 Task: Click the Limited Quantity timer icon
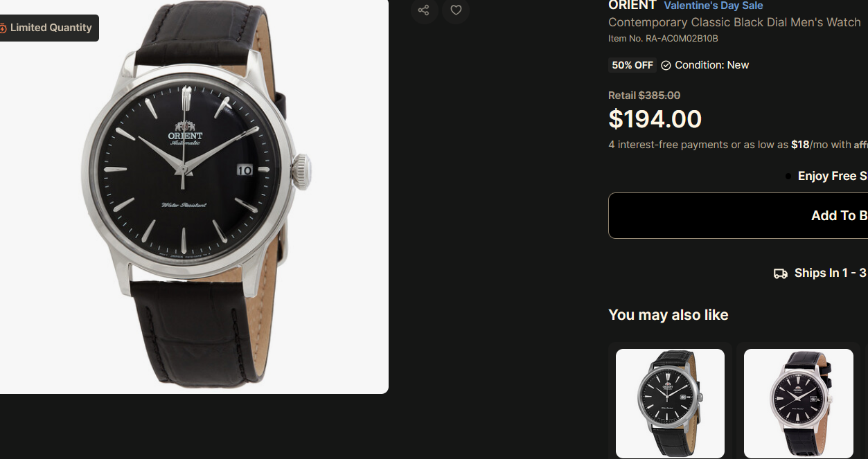pyautogui.click(x=3, y=28)
